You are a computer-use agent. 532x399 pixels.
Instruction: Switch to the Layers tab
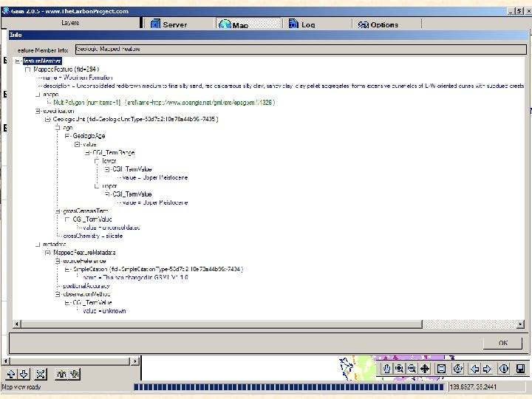(x=70, y=23)
